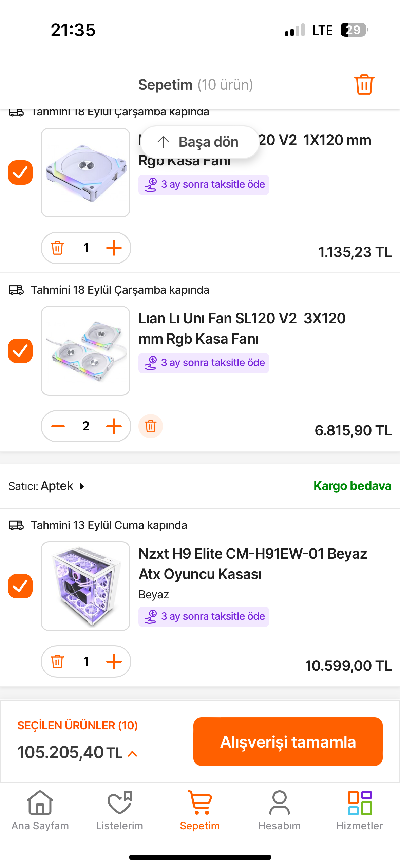This screenshot has width=400, height=868.
Task: Delete the SL120 V2 1X120 fan item
Action: pos(57,248)
